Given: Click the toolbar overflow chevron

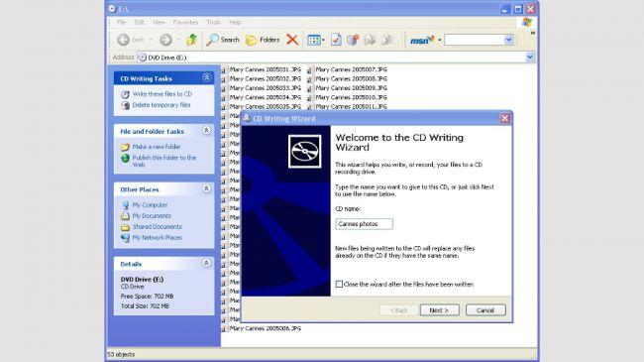Looking at the screenshot, I should pyautogui.click(x=533, y=33).
